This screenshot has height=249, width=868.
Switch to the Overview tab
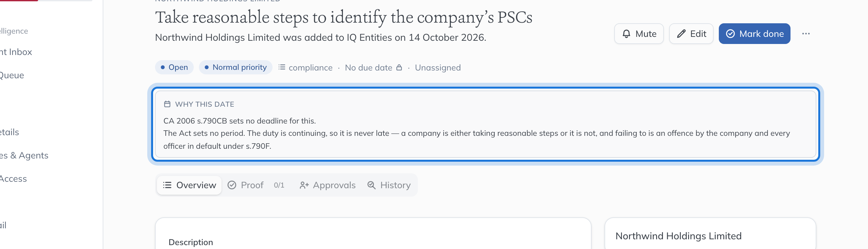[x=189, y=185]
